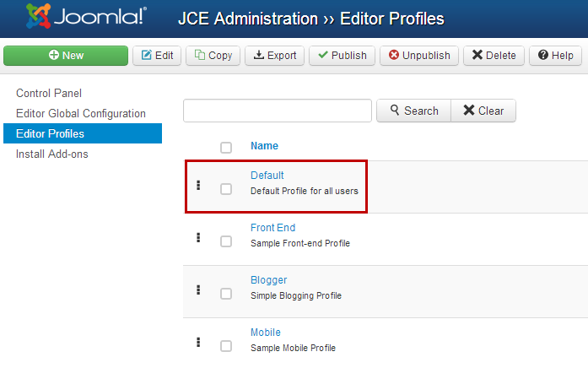Sort by the Name column header
Screen dimensions: 588x368
pyautogui.click(x=264, y=146)
